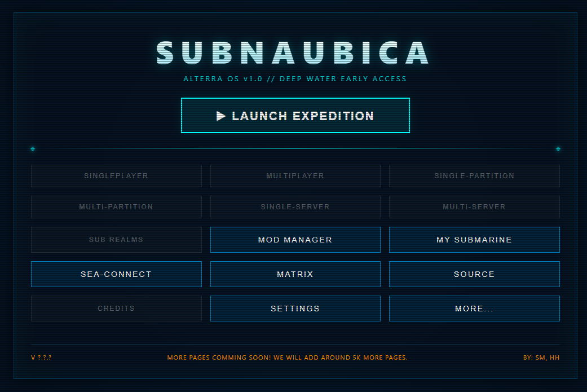This screenshot has height=392, width=587.
Task: Click the play triangle icon on Launch Expedition
Action: coord(221,116)
